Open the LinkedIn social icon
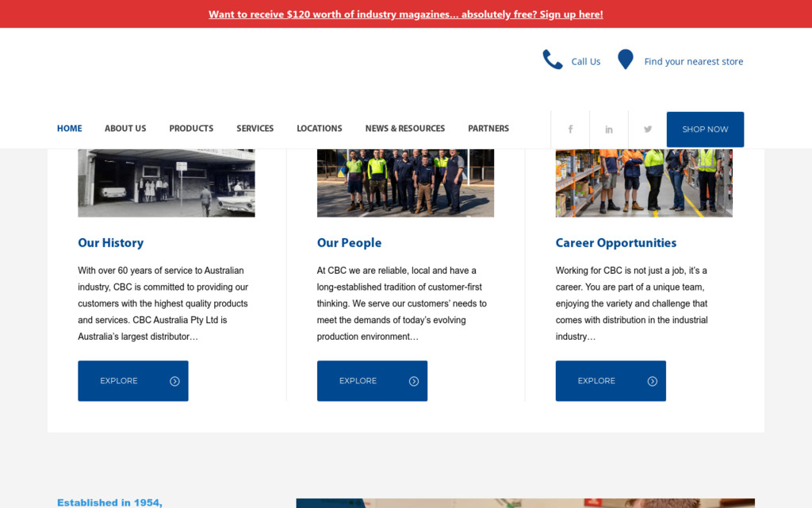Screen dimensions: 812x508 pyautogui.click(x=609, y=129)
